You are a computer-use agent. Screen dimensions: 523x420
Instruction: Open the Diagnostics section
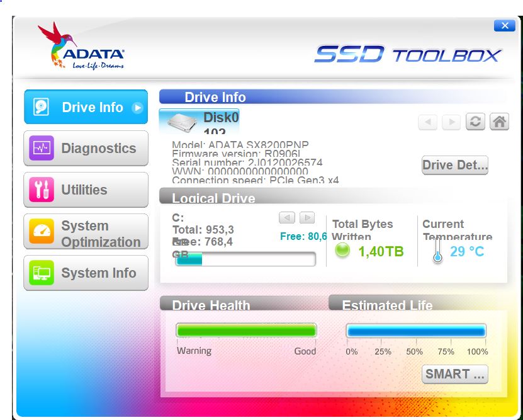click(x=86, y=148)
